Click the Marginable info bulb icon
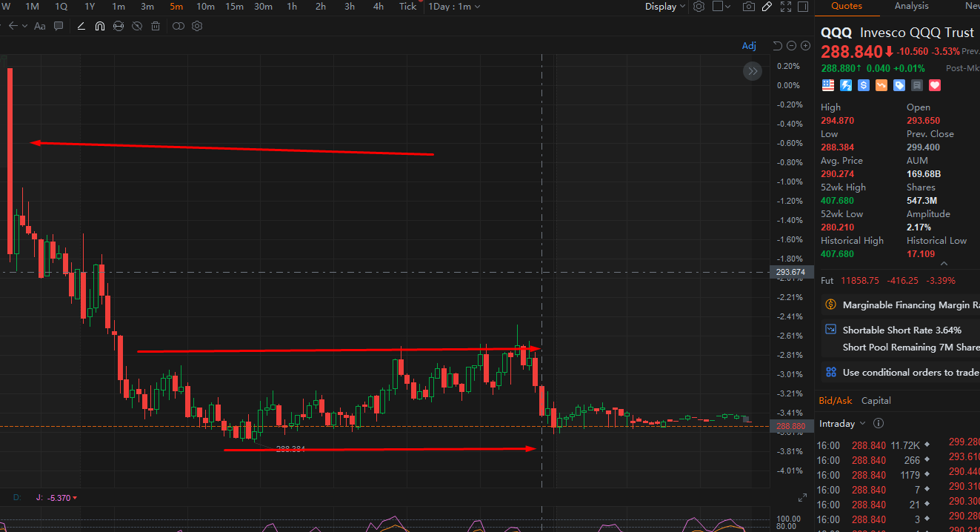Image resolution: width=980 pixels, height=532 pixels. coord(830,305)
